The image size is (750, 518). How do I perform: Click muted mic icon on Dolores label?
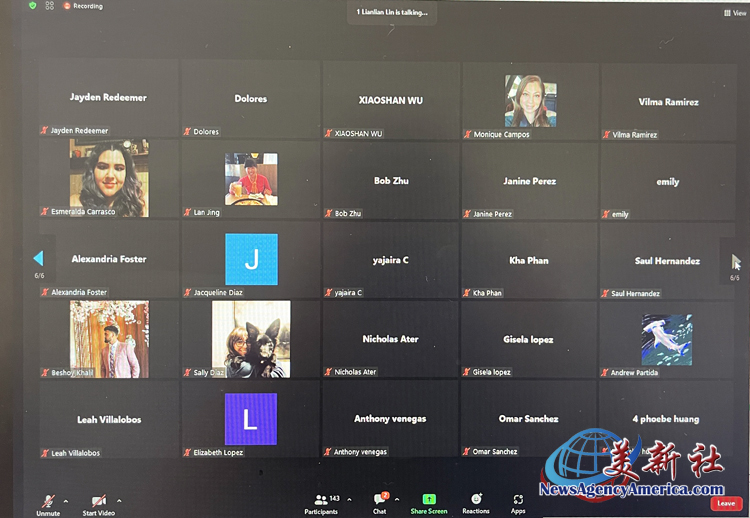click(x=187, y=132)
